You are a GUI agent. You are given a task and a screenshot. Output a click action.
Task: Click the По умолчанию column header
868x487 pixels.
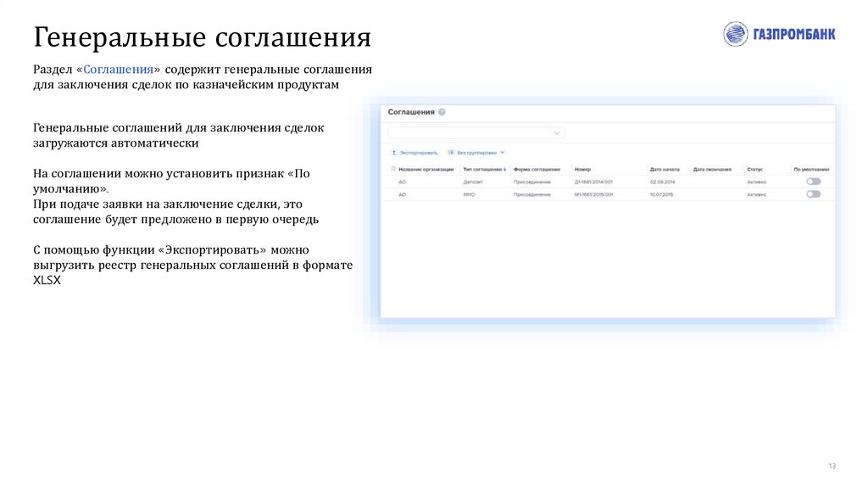coord(811,170)
